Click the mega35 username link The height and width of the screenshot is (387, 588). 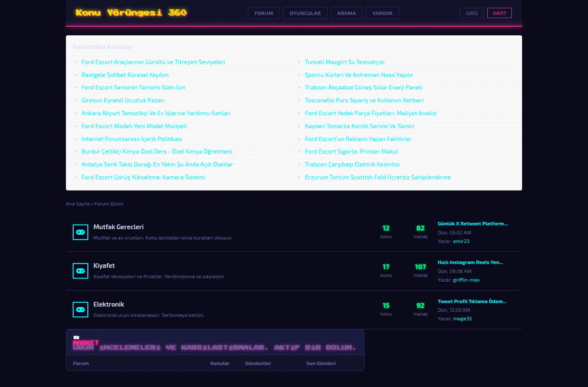[x=462, y=319]
